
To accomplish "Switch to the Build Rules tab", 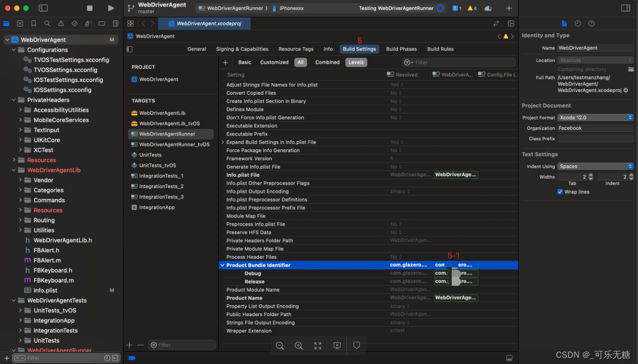I will (x=440, y=49).
